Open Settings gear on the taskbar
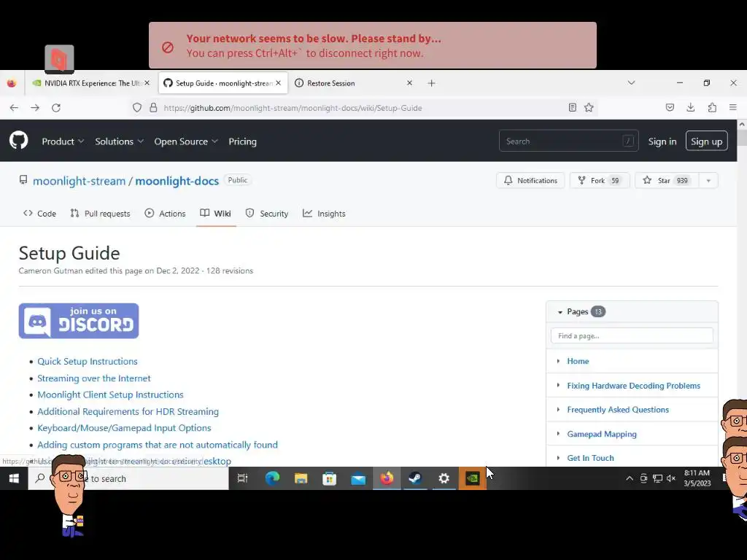Viewport: 747px width, 560px height. [x=444, y=478]
